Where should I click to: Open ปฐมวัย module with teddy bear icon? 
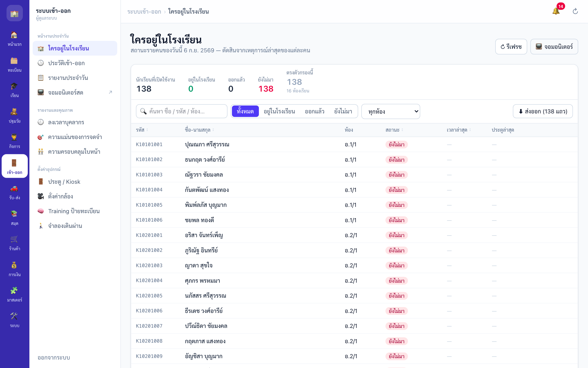pyautogui.click(x=15, y=115)
